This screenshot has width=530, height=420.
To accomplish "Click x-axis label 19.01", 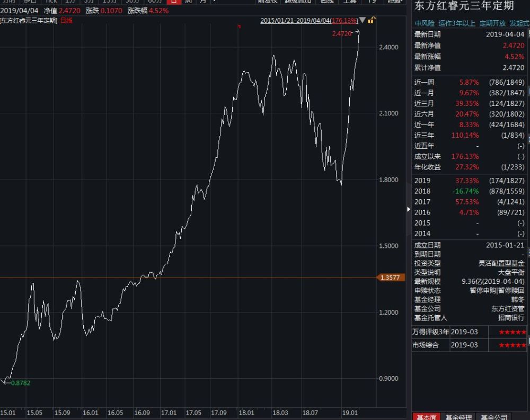I will pyautogui.click(x=350, y=413).
